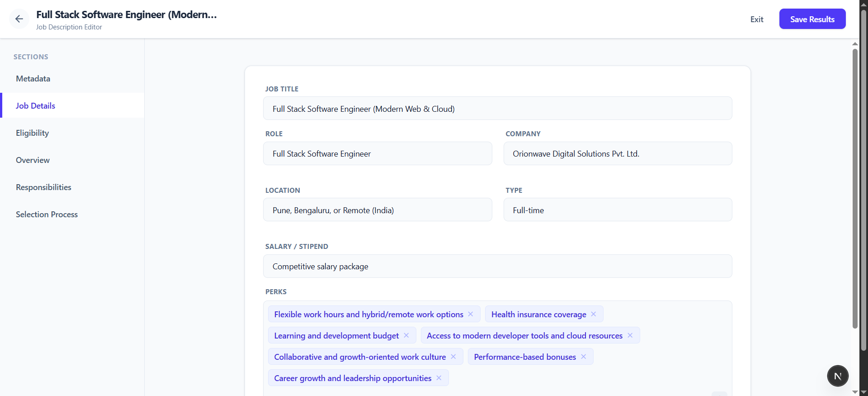Open the Next.js dev tools badge

tap(837, 376)
